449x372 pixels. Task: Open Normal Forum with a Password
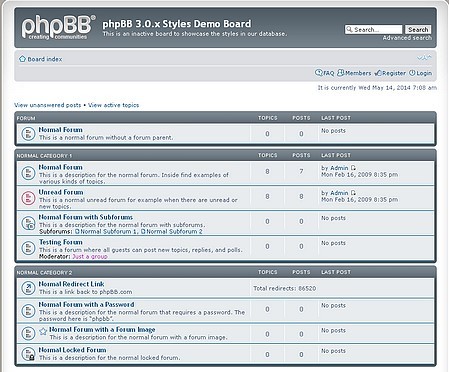(86, 304)
